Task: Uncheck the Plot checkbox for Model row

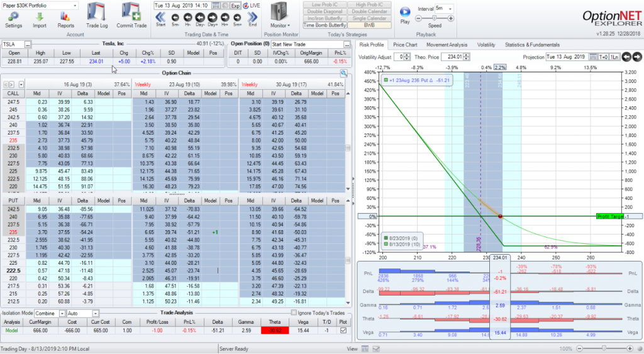Action: 343,330
